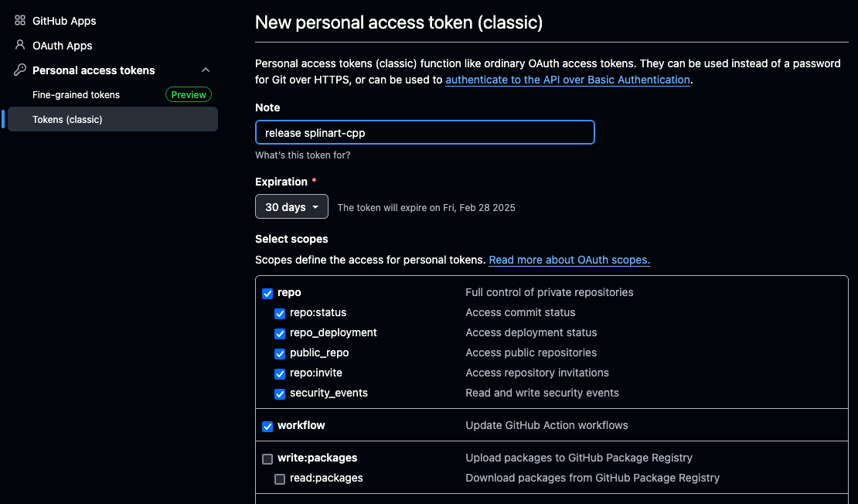Enable the write:packages scope checkbox
This screenshot has width=858, height=504.
pyautogui.click(x=267, y=458)
